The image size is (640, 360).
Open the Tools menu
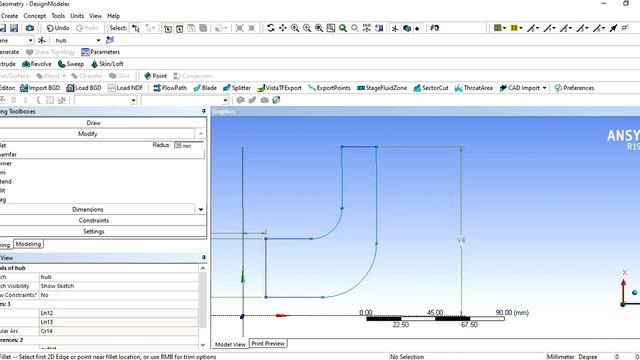(58, 16)
